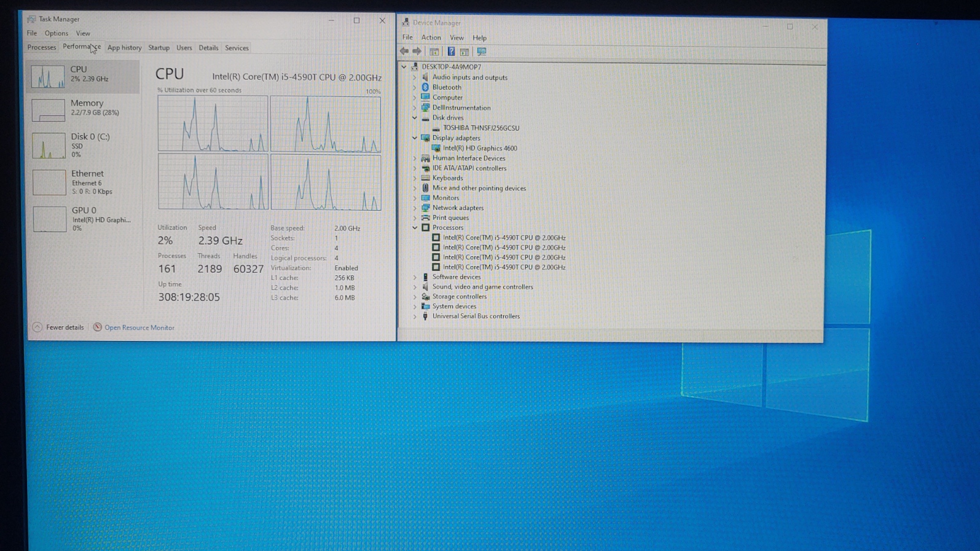980x551 pixels.
Task: Expand the Universal Serial Bus controllers node
Action: coord(415,316)
